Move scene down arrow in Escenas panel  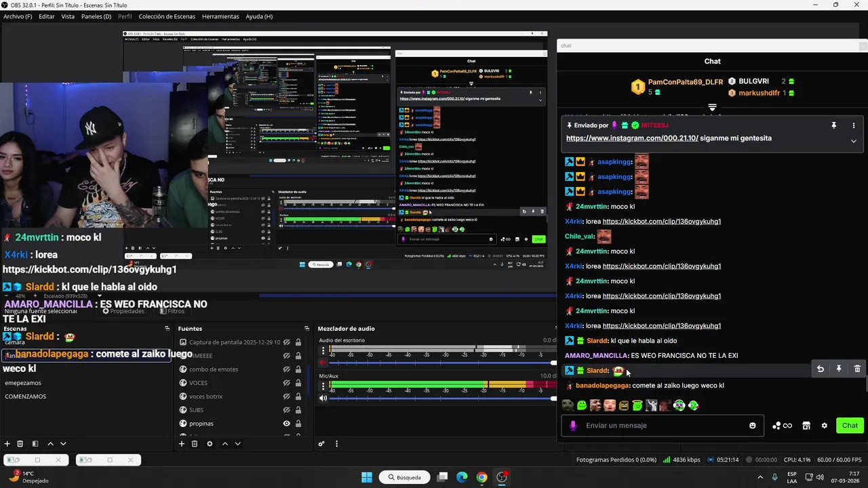point(63,444)
